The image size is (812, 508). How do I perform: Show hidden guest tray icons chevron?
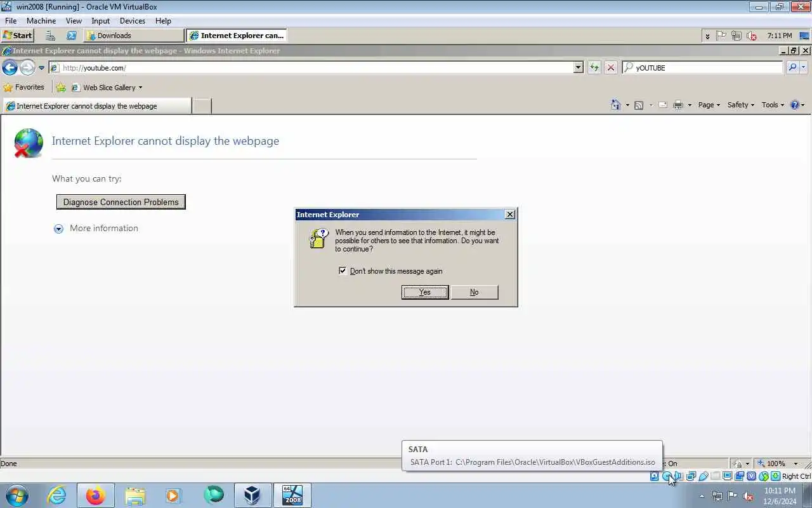(707, 36)
